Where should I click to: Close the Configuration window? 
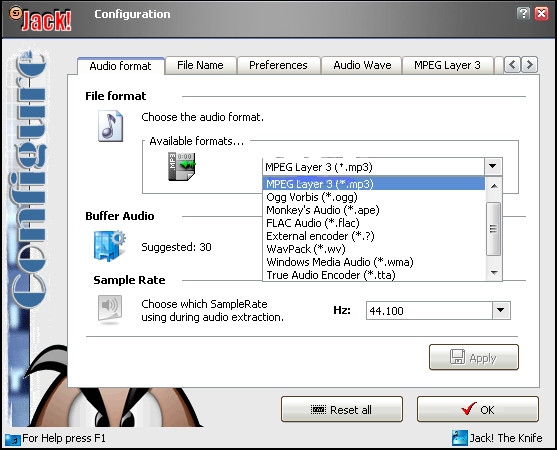(541, 14)
